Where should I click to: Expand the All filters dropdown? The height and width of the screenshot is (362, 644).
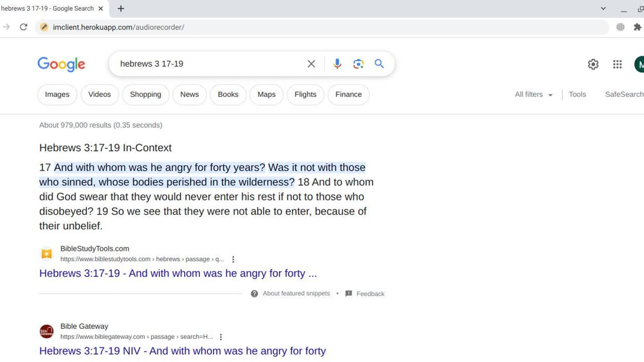point(534,95)
